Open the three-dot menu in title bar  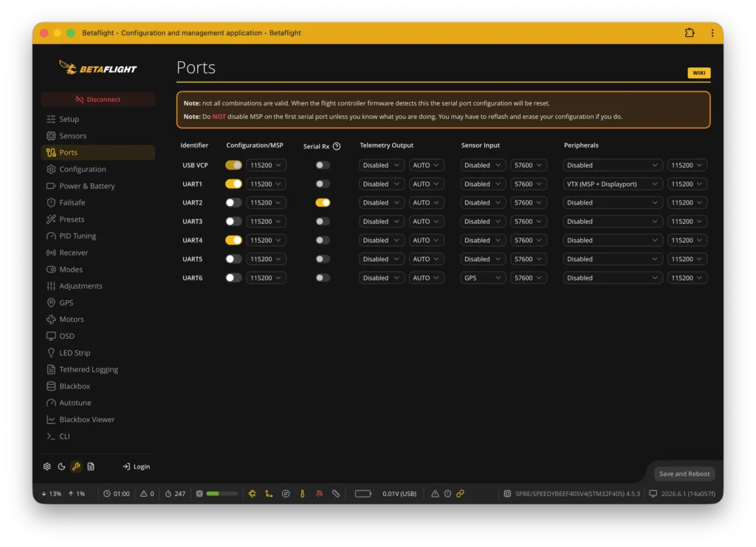[x=712, y=32]
